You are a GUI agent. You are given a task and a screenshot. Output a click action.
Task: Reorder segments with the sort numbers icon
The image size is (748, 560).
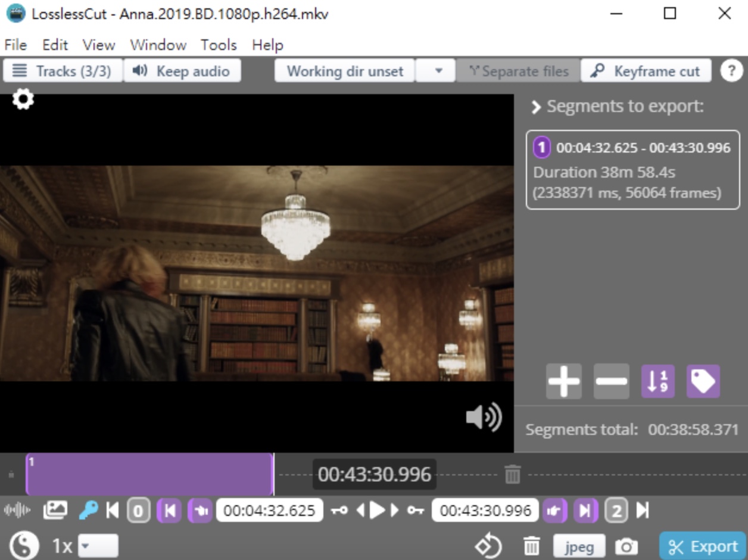657,381
